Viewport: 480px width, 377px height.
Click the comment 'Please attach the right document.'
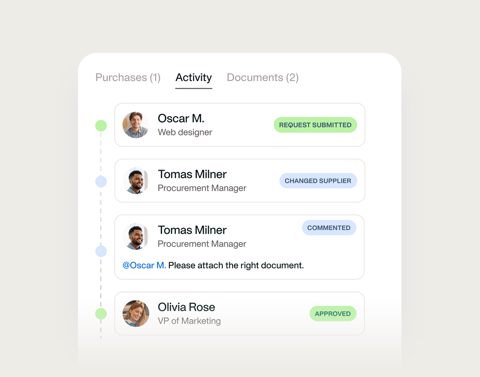click(236, 265)
